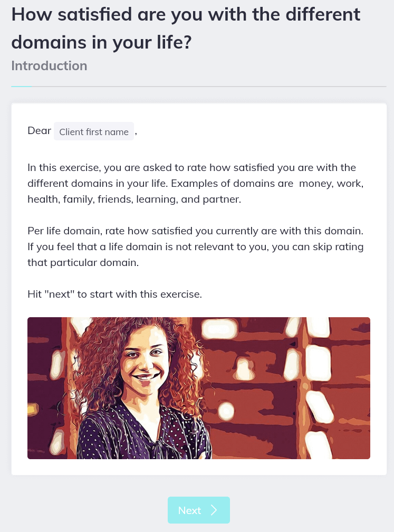Viewport: 394px width, 532px height.
Task: Click the "If you feel that a life domain" sentence
Action: coord(195,247)
